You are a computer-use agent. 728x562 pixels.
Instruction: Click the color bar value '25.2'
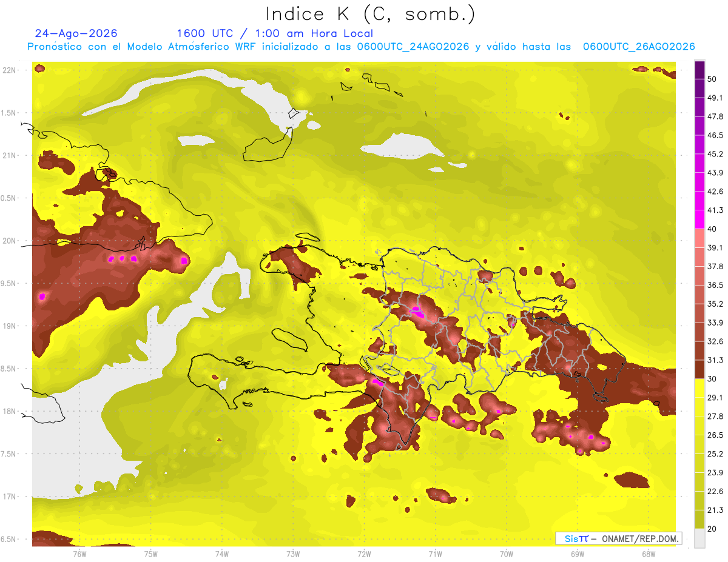tap(715, 454)
